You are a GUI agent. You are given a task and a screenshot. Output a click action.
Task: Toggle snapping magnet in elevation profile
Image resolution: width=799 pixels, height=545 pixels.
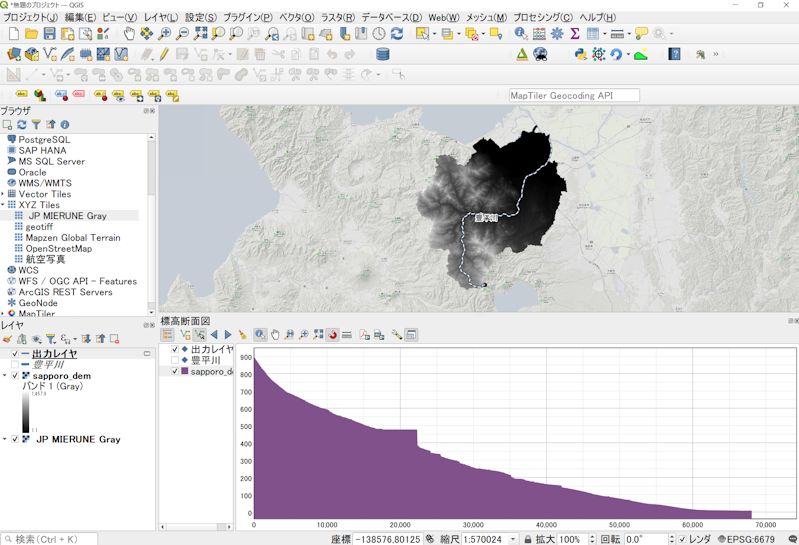pos(333,335)
